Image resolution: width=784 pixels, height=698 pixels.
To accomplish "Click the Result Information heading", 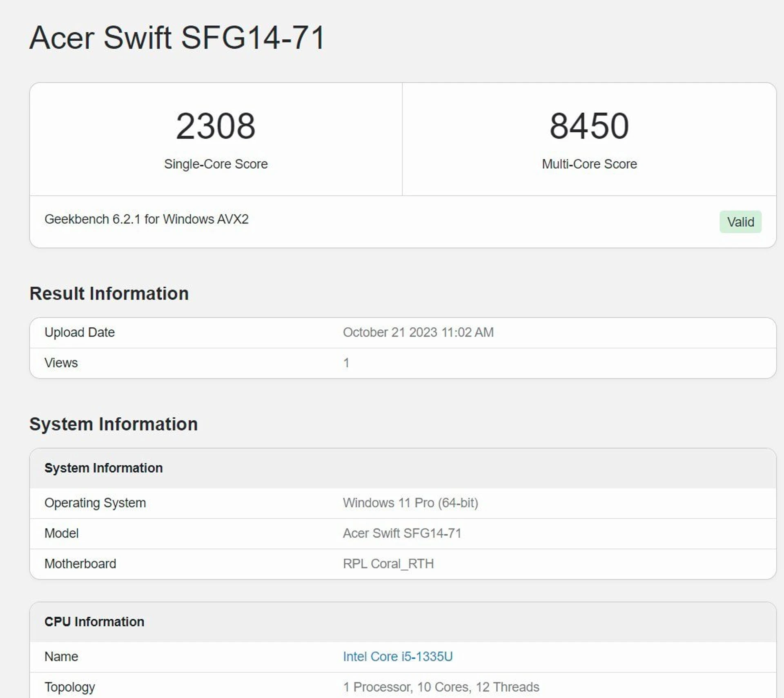I will (x=109, y=293).
